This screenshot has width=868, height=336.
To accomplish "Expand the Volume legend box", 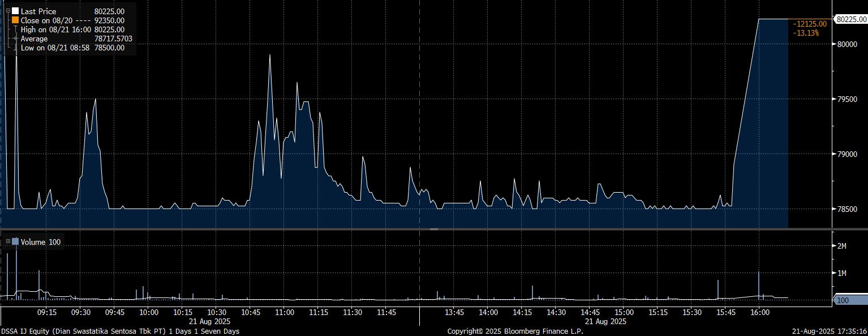I will 8,242.
